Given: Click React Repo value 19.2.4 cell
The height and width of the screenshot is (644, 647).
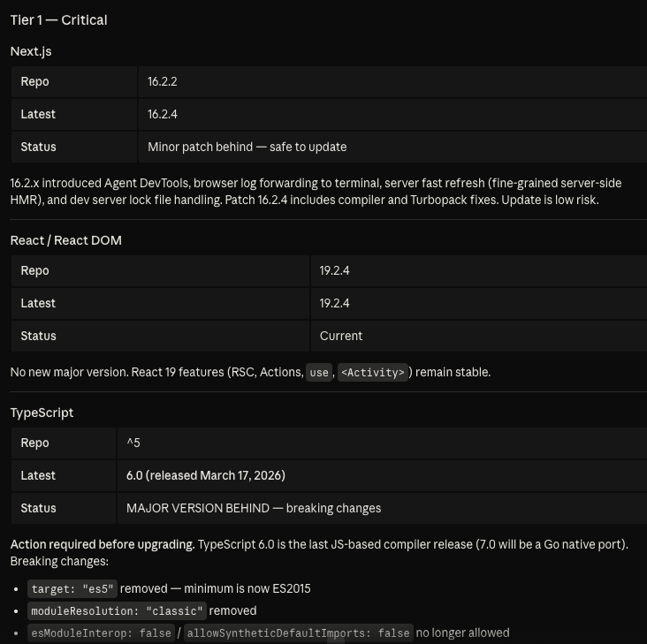Looking at the screenshot, I should (479, 271).
